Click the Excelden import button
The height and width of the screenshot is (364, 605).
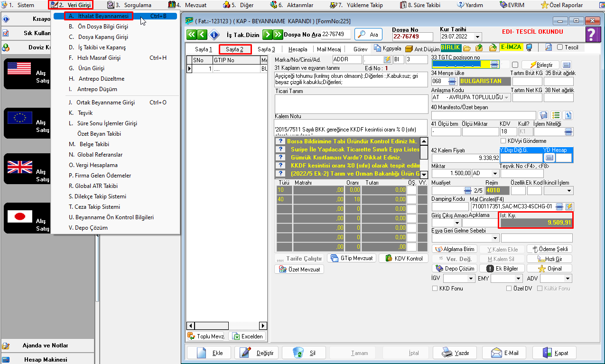247,336
